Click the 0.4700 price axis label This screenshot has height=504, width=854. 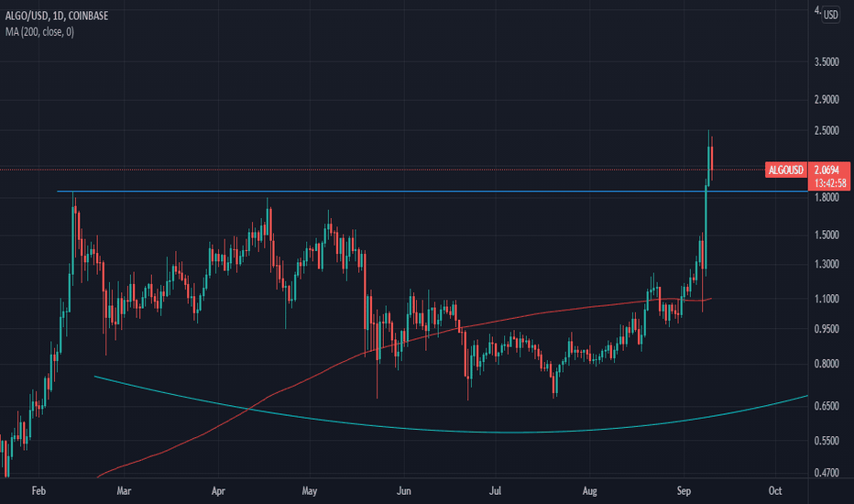[x=827, y=473]
